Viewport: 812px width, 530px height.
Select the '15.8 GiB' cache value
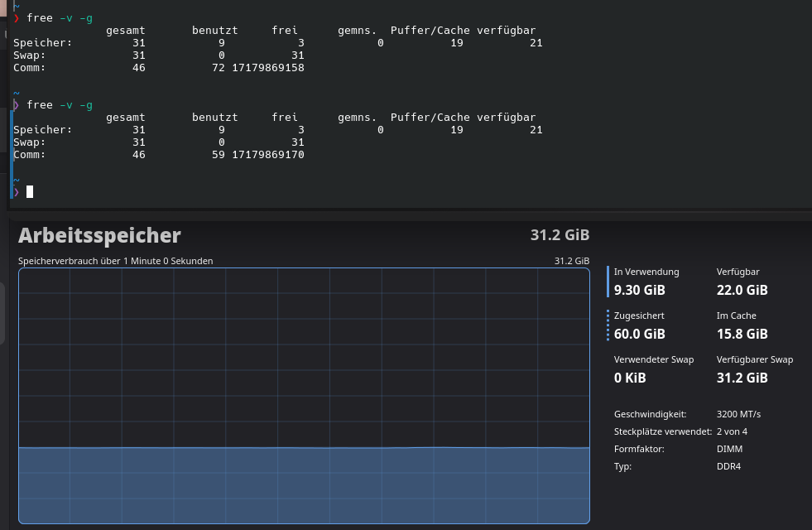pos(742,335)
